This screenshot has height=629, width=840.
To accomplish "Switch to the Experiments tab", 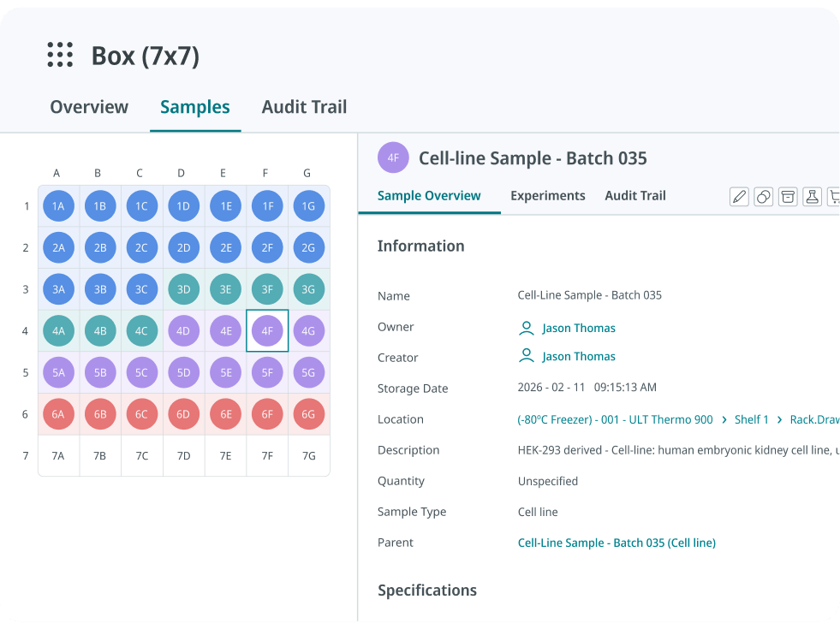I will [x=547, y=196].
